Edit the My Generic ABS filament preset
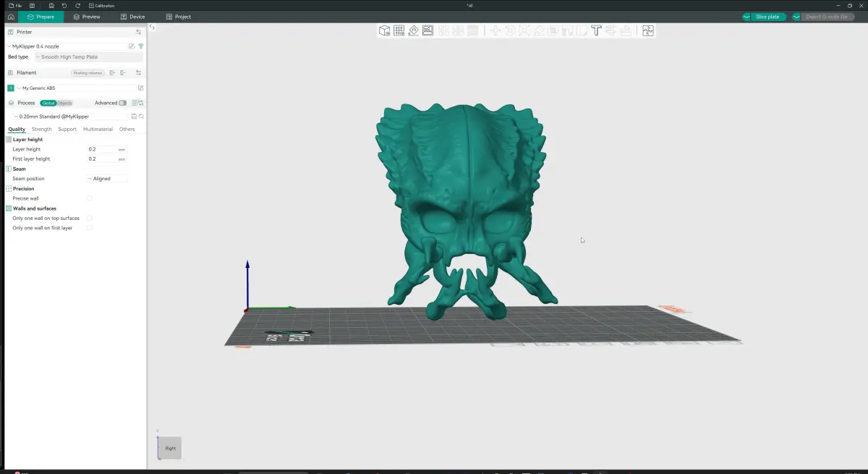868x474 pixels. coord(141,88)
